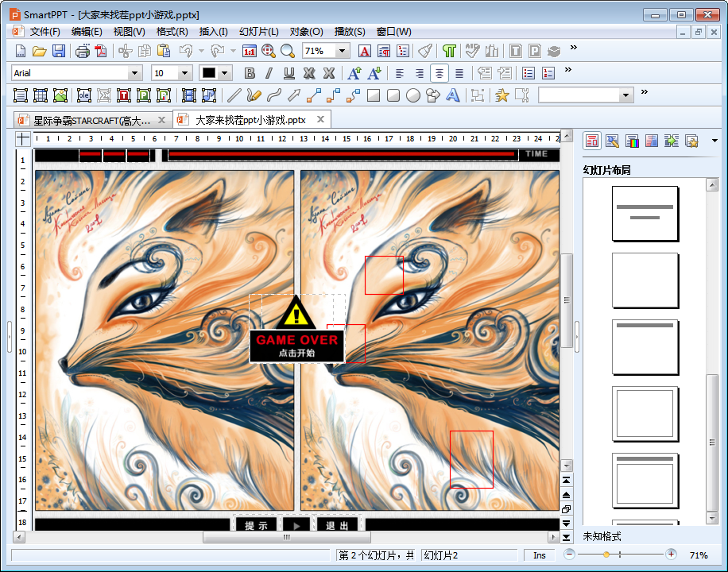
Task: Export to PDF using the PDF icon
Action: tap(101, 51)
